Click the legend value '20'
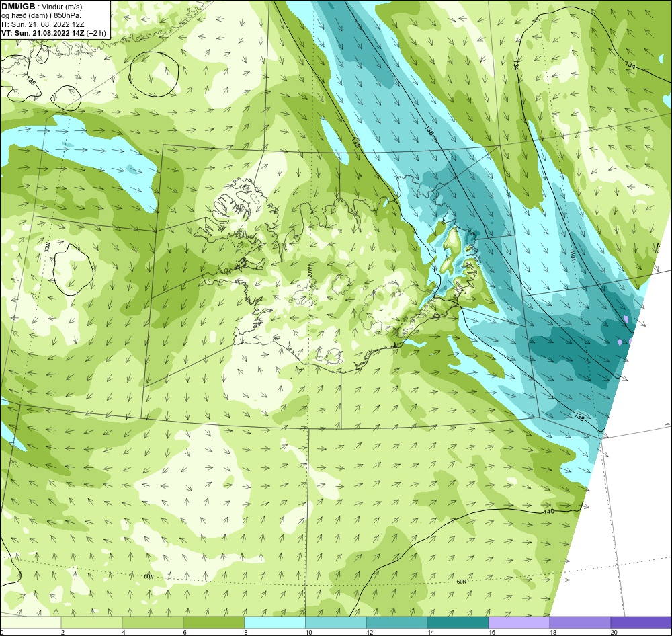 (614, 632)
